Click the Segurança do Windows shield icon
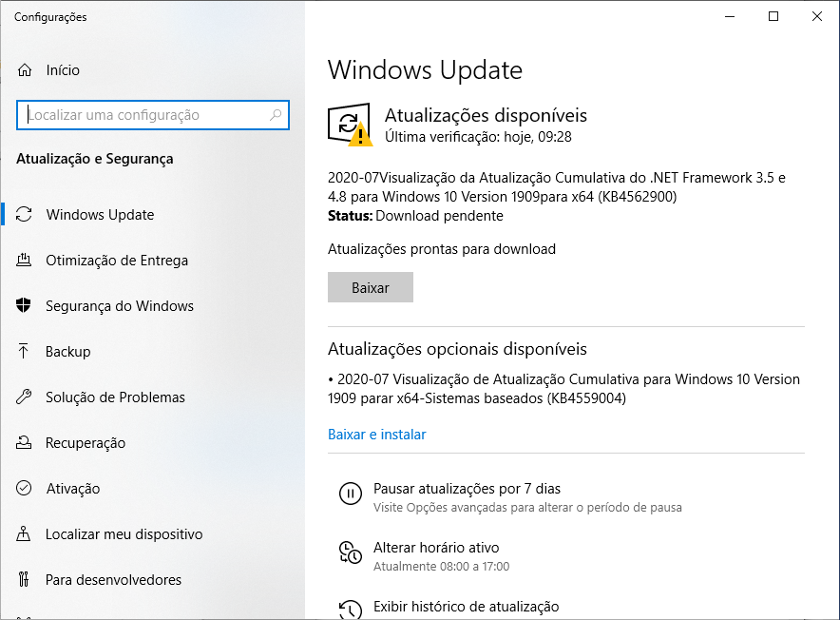This screenshot has width=840, height=620. click(24, 305)
